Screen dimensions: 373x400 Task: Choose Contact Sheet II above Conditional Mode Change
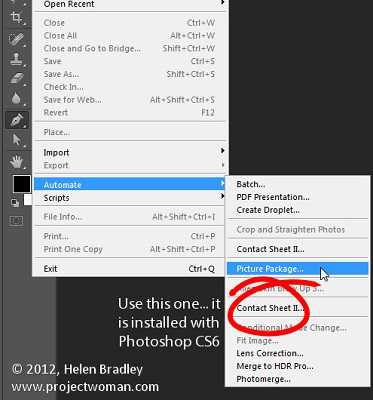298,308
